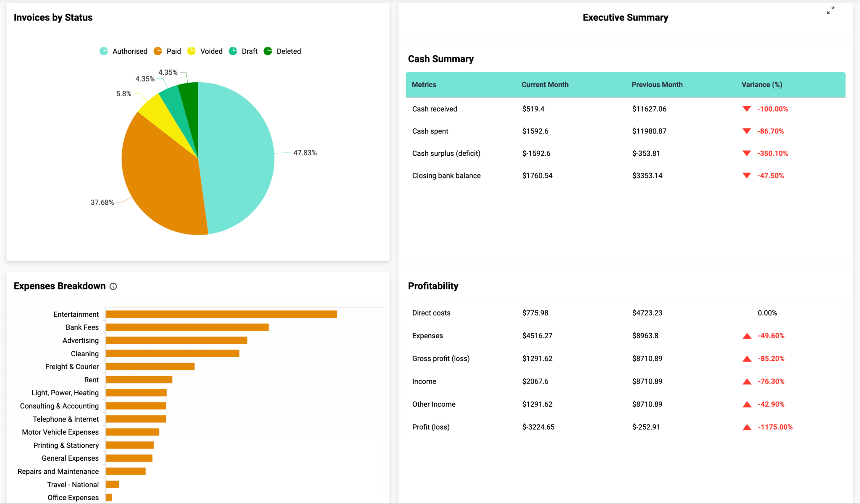This screenshot has height=504, width=860.
Task: Click the info icon beside Expenses Breakdown
Action: (x=113, y=286)
